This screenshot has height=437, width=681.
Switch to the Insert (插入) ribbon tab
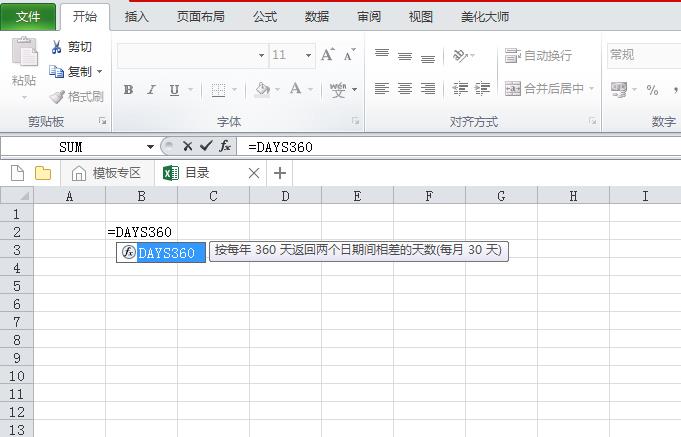(x=137, y=17)
